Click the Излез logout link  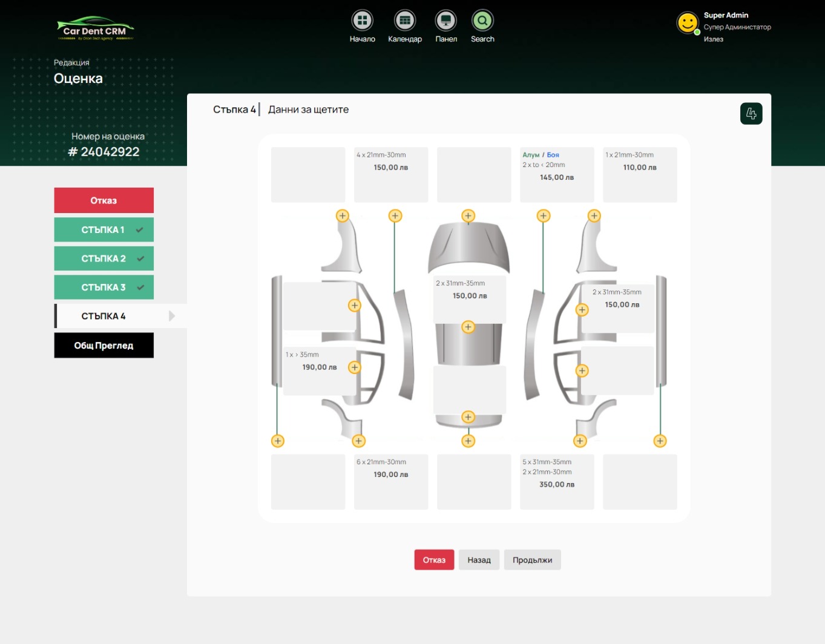click(713, 39)
